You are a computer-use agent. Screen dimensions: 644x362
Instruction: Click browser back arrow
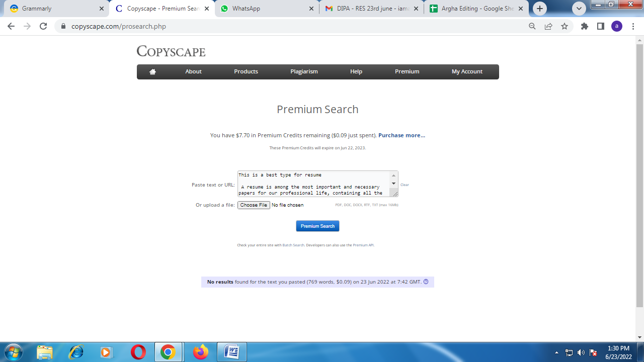[11, 26]
